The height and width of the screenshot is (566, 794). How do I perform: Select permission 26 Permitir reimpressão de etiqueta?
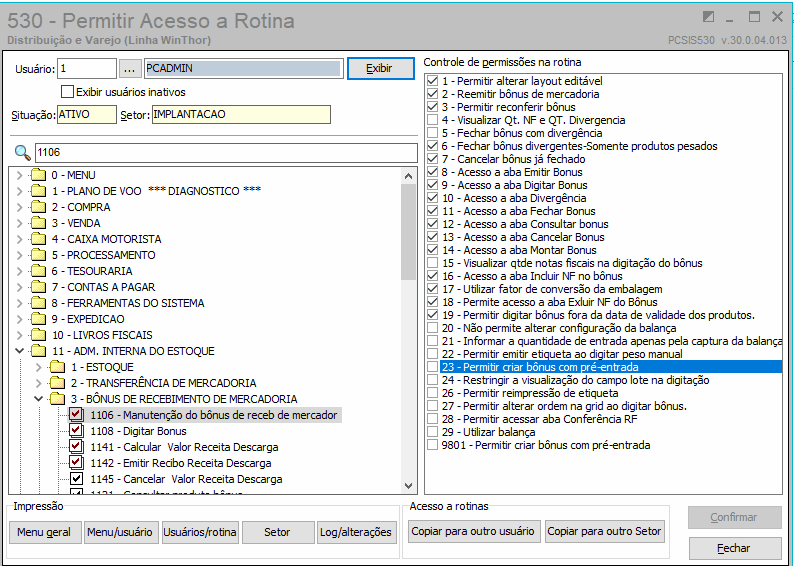point(530,393)
